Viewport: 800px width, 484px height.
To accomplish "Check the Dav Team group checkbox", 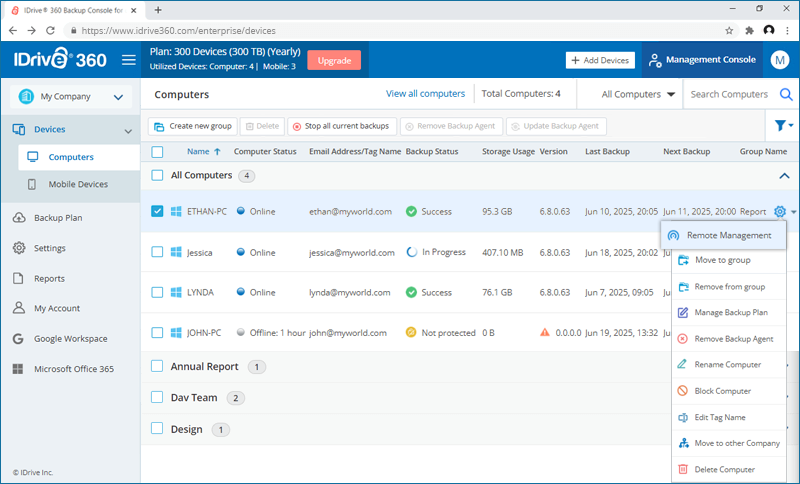I will [x=157, y=397].
